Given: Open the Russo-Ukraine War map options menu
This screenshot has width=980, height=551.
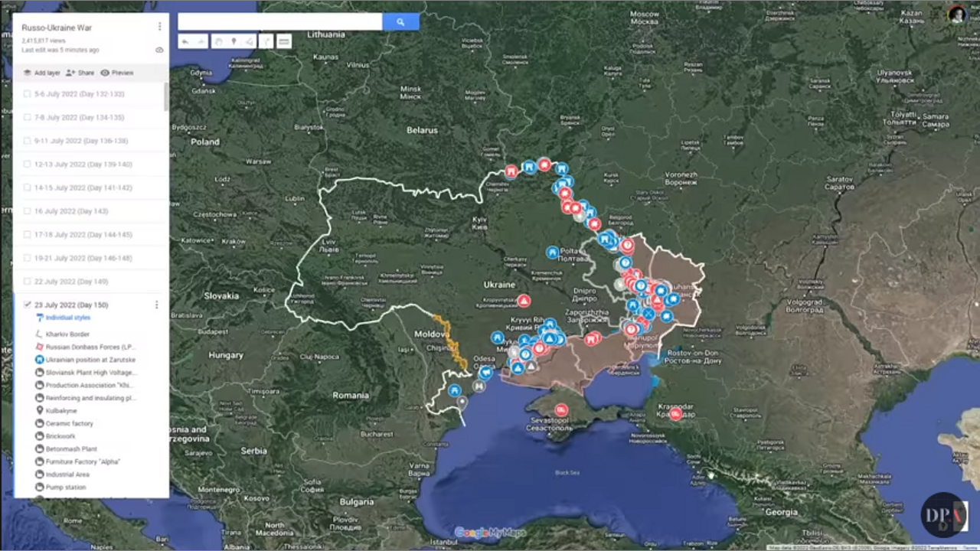Looking at the screenshot, I should pos(159,27).
